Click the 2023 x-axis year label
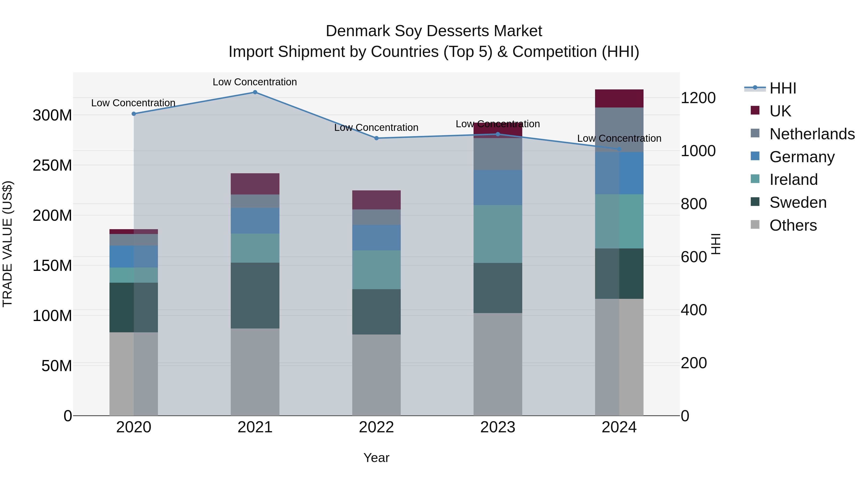Image resolution: width=868 pixels, height=488 pixels. [498, 427]
